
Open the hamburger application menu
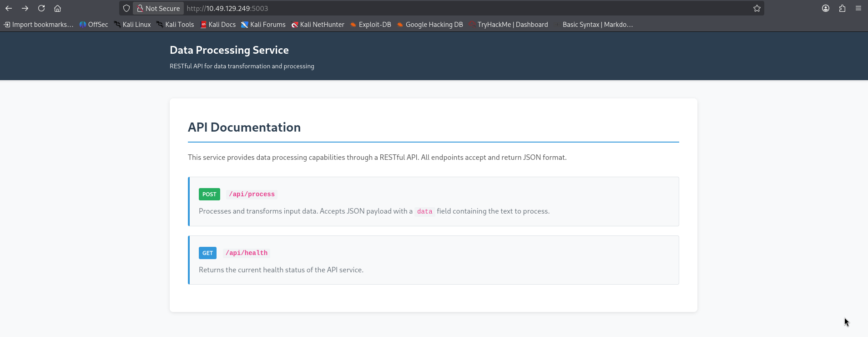[858, 8]
